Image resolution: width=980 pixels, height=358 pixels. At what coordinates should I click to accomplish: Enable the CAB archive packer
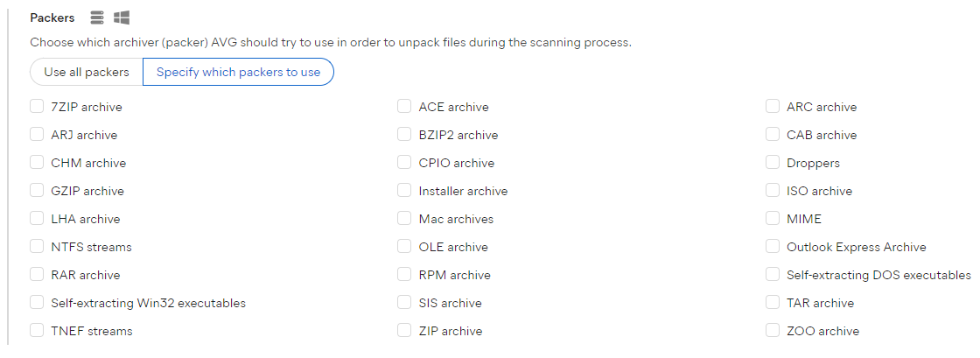773,135
